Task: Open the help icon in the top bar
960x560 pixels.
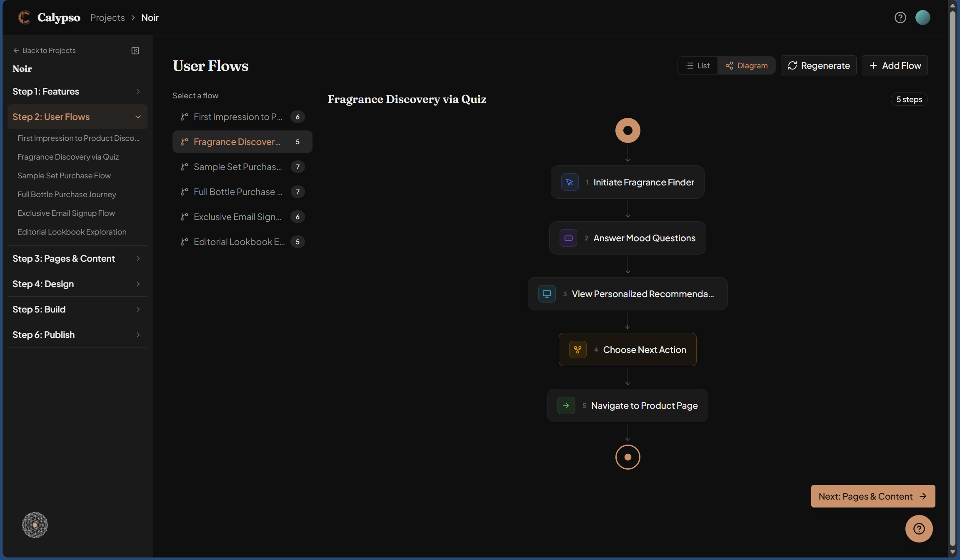Action: click(900, 17)
